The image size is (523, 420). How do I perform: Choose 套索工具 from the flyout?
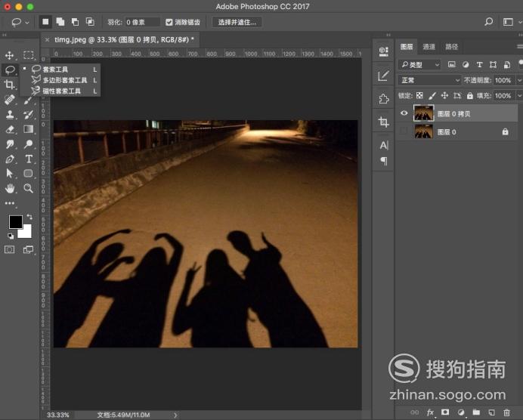[x=60, y=69]
